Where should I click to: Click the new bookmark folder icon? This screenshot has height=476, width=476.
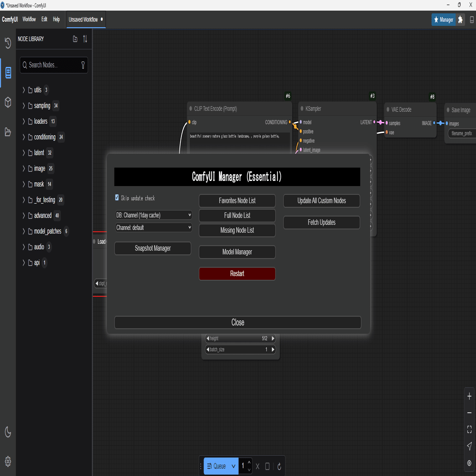pos(75,39)
